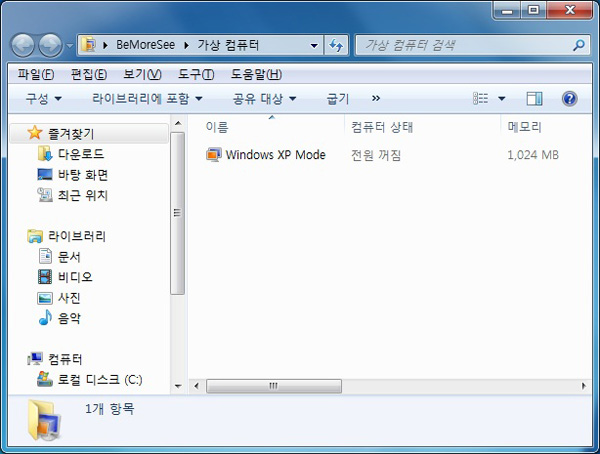This screenshot has width=600, height=454.
Task: Open the 파일(F) menu
Action: point(36,74)
